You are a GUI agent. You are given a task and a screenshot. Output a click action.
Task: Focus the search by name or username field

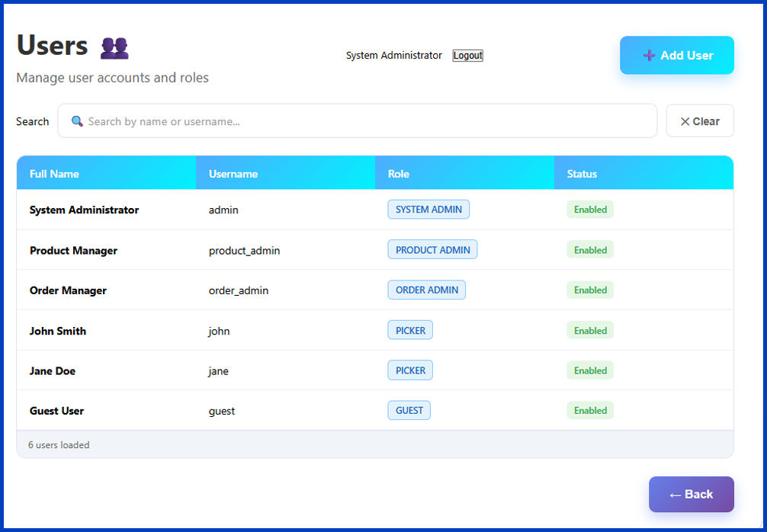point(357,120)
